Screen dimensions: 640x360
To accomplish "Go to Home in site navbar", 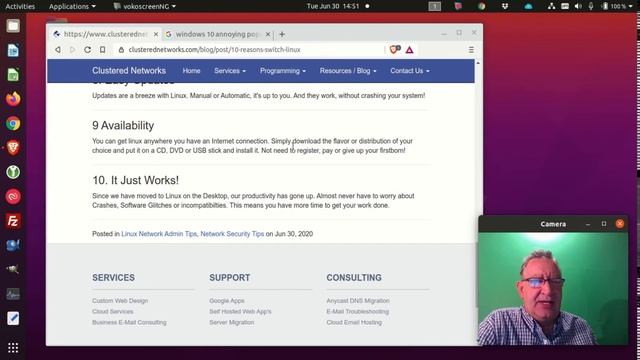I will pos(191,71).
